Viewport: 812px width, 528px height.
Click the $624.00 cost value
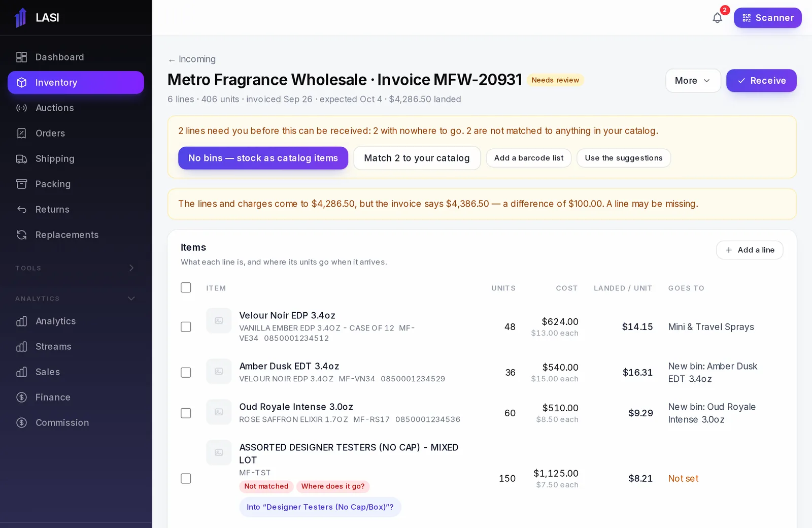[x=560, y=321]
